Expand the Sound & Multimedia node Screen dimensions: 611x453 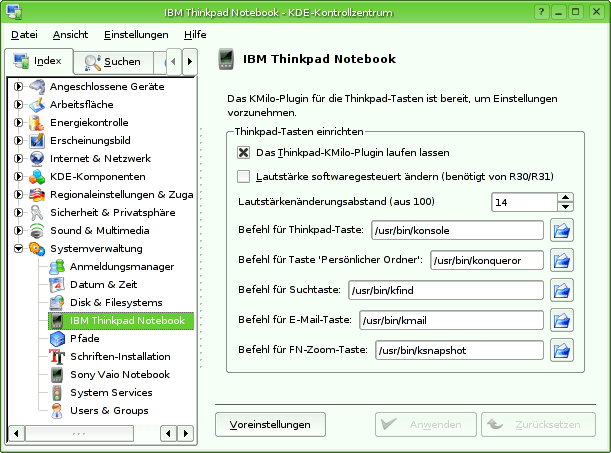18,231
